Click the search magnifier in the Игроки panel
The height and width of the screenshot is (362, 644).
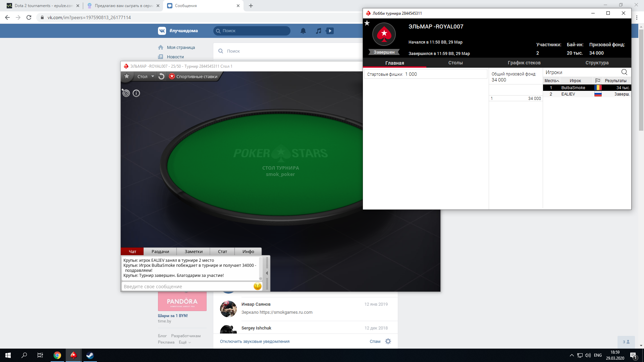[624, 72]
